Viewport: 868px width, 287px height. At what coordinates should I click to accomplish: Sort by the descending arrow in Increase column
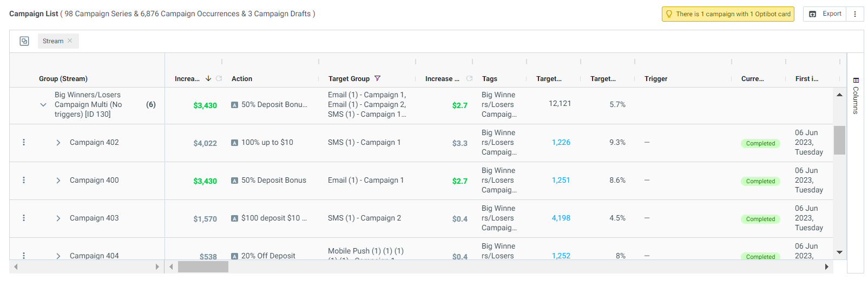pos(208,78)
